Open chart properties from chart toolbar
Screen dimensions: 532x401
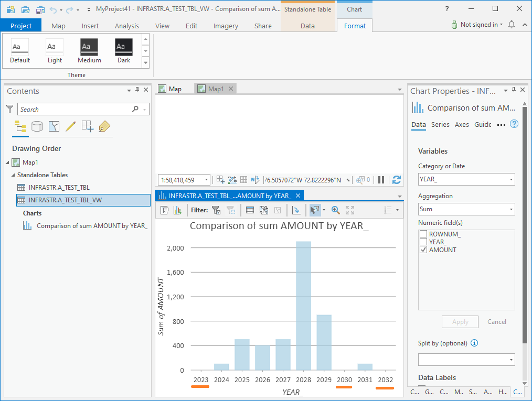[x=164, y=210]
